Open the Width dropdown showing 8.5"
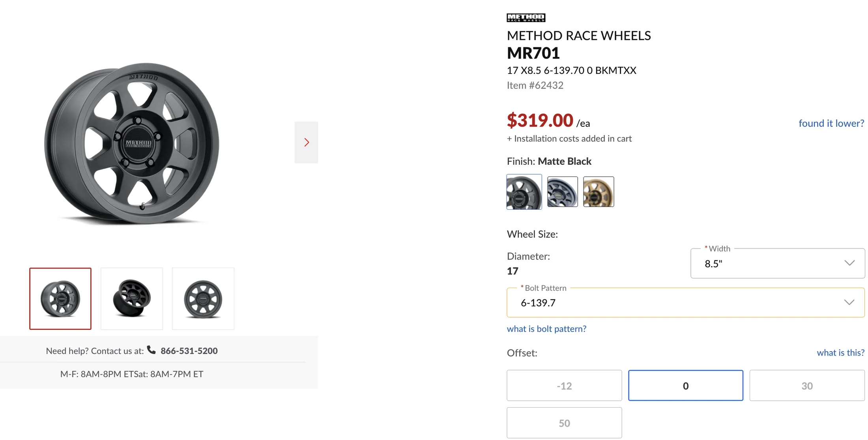This screenshot has width=868, height=440. tap(778, 263)
